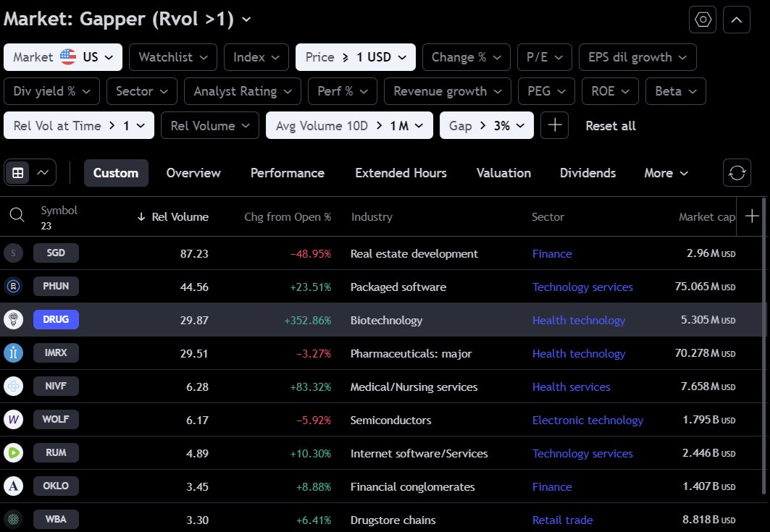Click the WOLF ticker symbol

click(56, 419)
